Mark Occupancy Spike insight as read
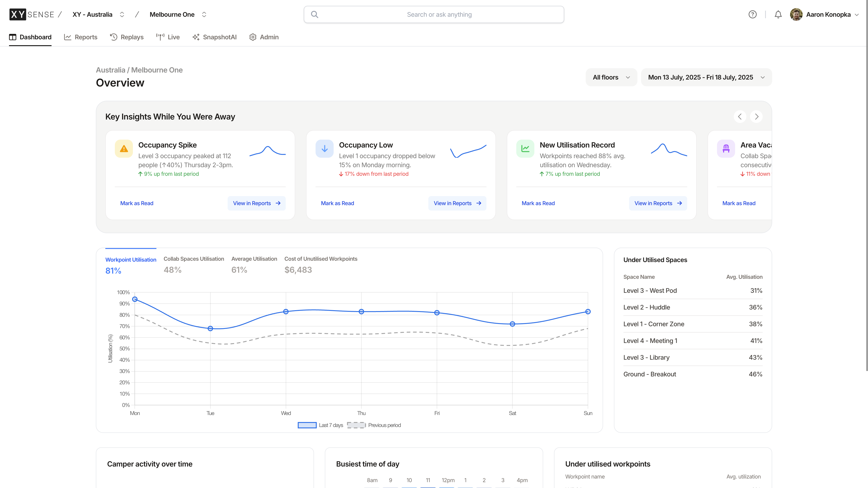This screenshot has height=488, width=868. [137, 203]
